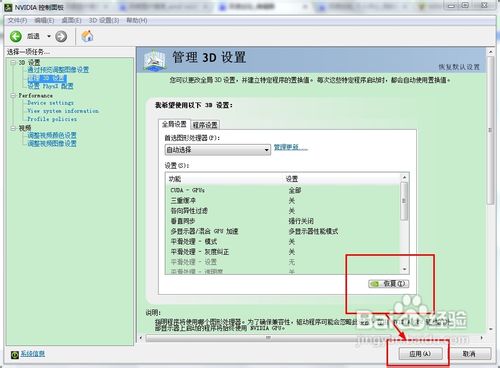Click the 取消 cancel button
Image resolution: width=500 pixels, height=368 pixels.
coord(469,354)
